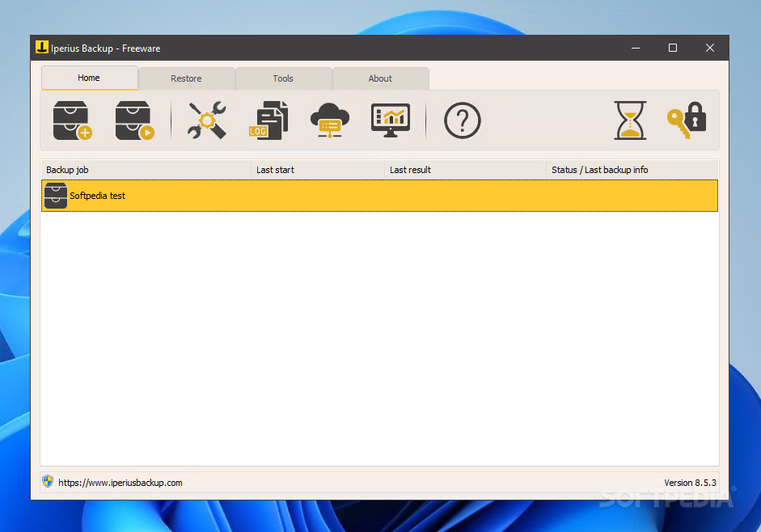Sort by Last start column header
761x532 pixels.
tap(318, 170)
